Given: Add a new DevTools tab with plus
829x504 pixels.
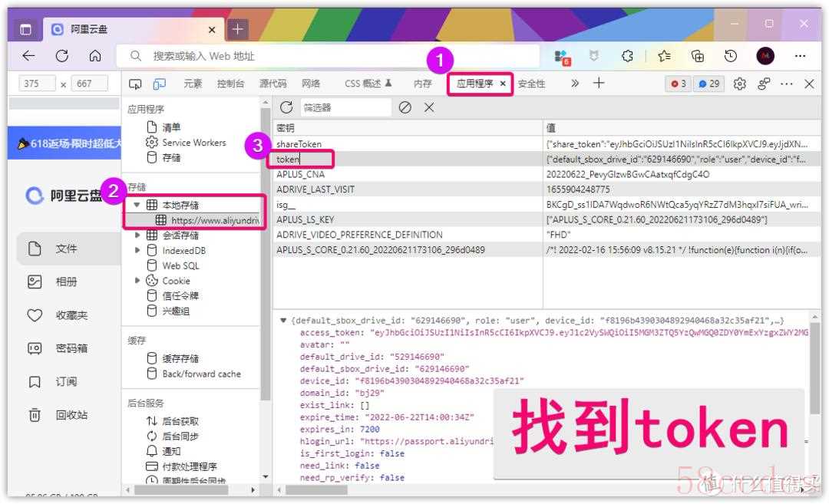Looking at the screenshot, I should tap(599, 83).
